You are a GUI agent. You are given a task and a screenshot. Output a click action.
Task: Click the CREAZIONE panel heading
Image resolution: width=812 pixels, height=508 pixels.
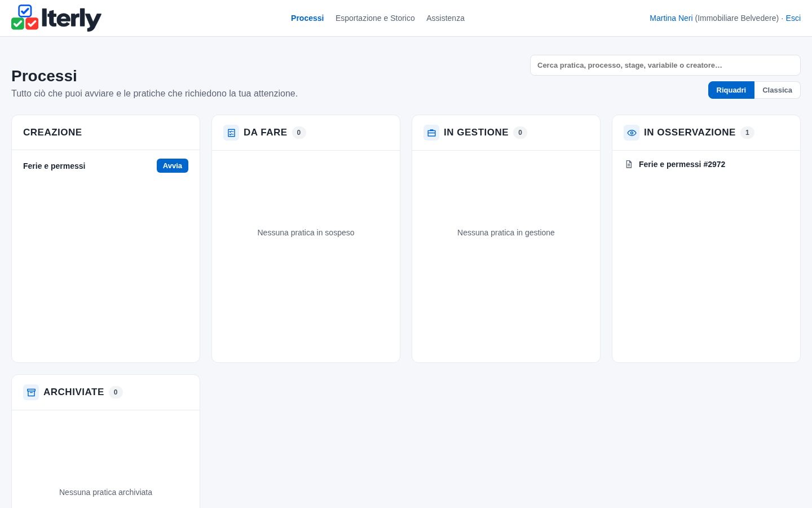tap(52, 132)
